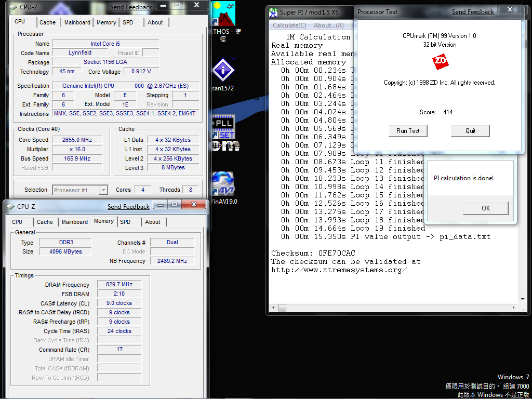Click the "829.7 MHz" DRAM Frequency value
This screenshot has height=399, width=532.
119,284
